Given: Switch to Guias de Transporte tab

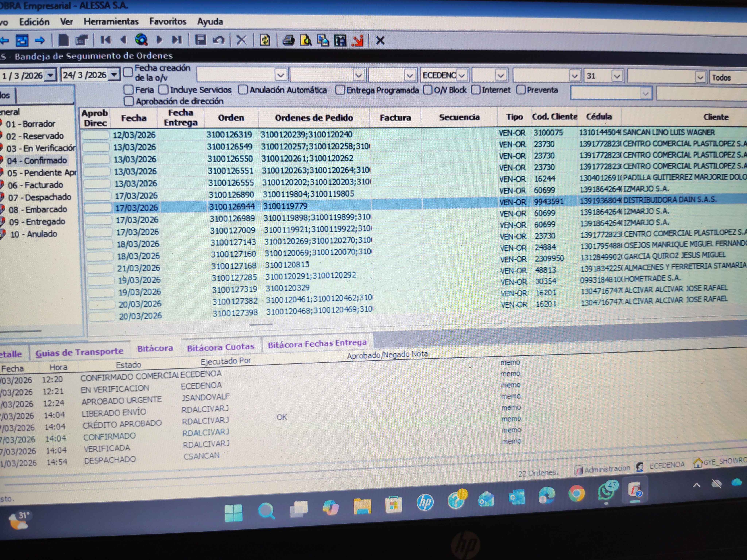Looking at the screenshot, I should pyautogui.click(x=80, y=352).
